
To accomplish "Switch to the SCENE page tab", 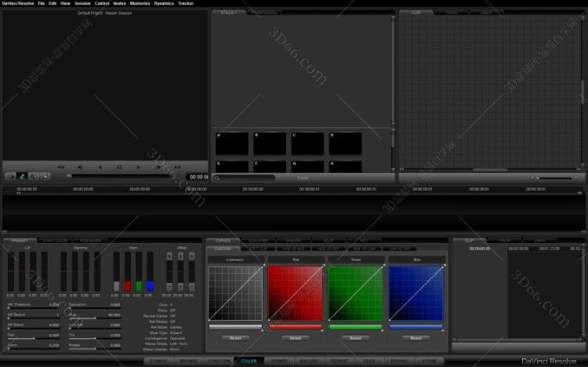I will click(429, 361).
